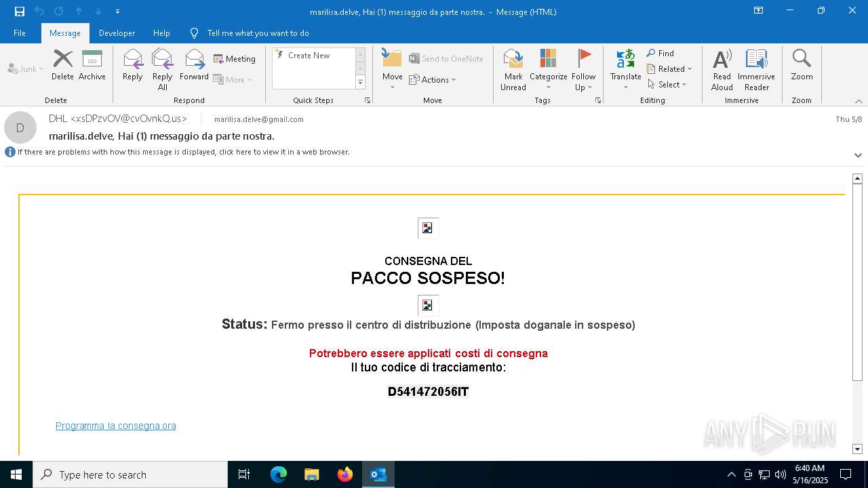Switch to the Developer tab

[117, 33]
